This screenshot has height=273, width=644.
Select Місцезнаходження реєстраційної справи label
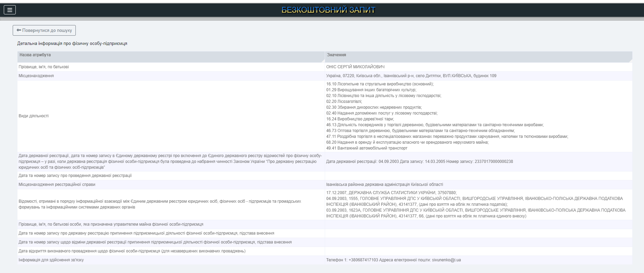[x=57, y=185]
